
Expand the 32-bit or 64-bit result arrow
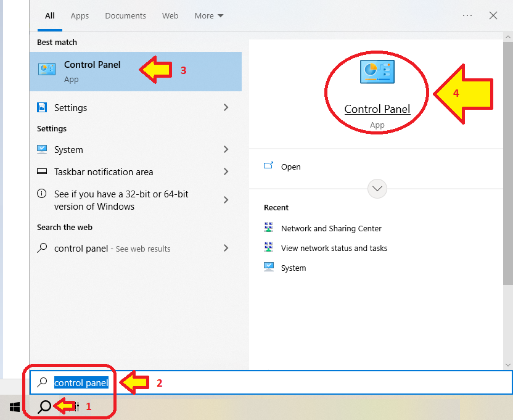(x=226, y=200)
